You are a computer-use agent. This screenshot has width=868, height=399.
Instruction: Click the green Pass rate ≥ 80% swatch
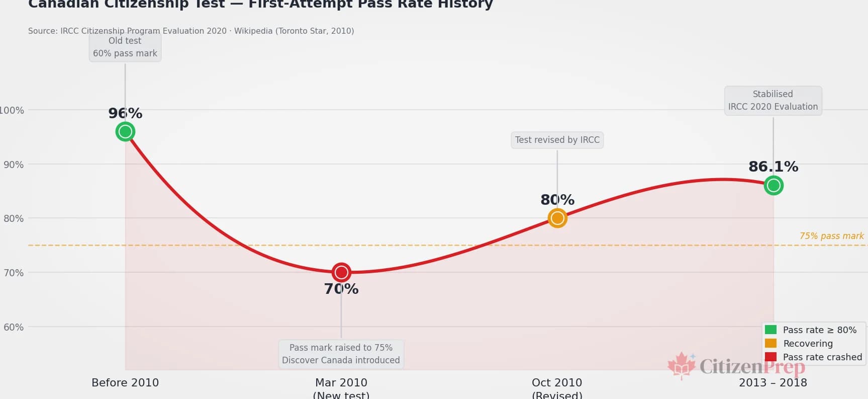point(770,330)
